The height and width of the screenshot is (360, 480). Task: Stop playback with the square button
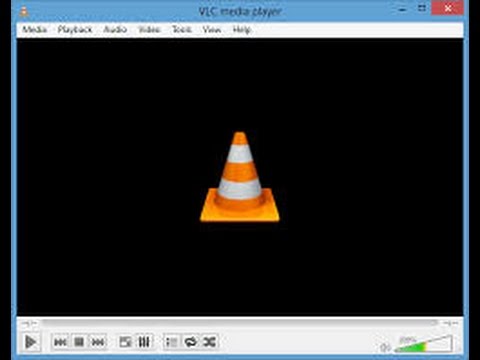(x=79, y=342)
